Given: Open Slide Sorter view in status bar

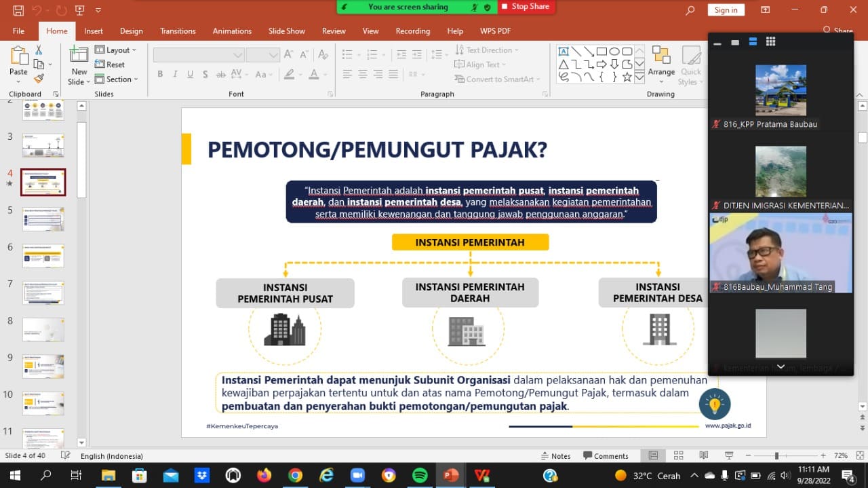Looking at the screenshot, I should (679, 455).
